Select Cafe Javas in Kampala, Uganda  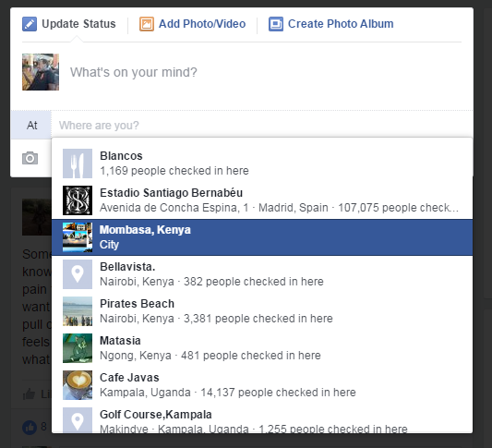[262, 385]
